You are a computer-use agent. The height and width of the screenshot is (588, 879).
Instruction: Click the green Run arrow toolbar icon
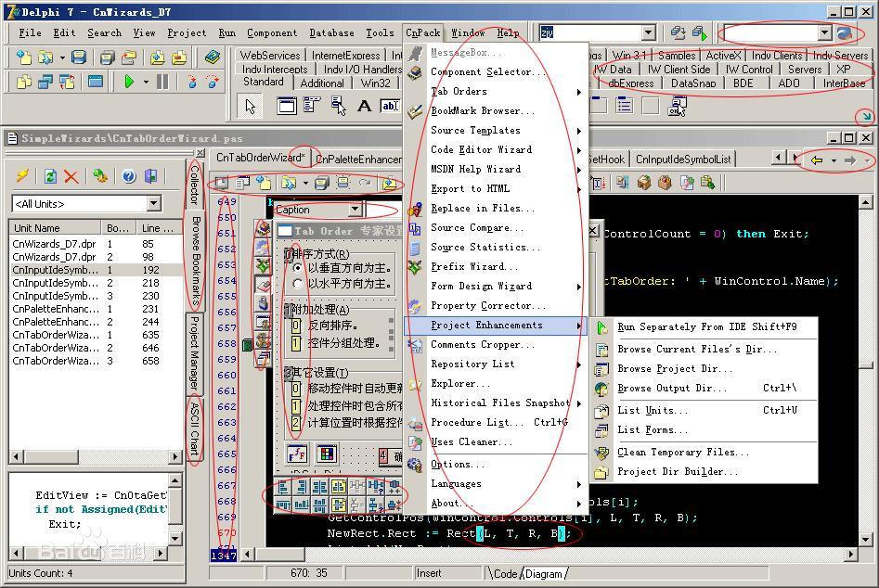pos(128,83)
